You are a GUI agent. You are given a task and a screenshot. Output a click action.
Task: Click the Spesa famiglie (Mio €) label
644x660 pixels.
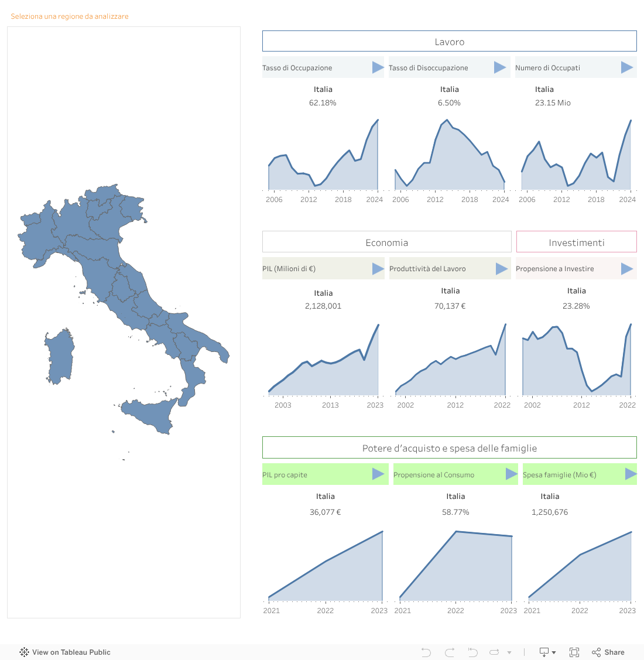pos(559,475)
